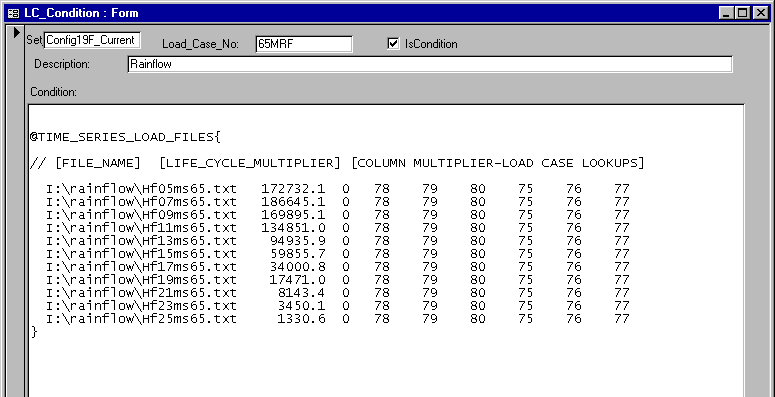Click file path I:\rainflow\Hf17ms65.txt
Viewport: 775px width, 397px height.
[x=141, y=267]
